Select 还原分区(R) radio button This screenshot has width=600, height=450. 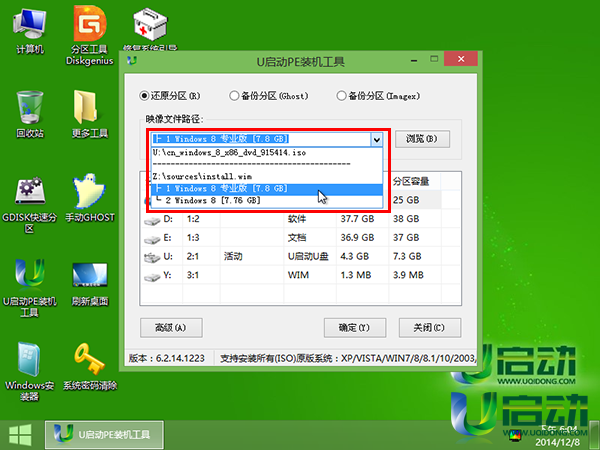point(144,96)
